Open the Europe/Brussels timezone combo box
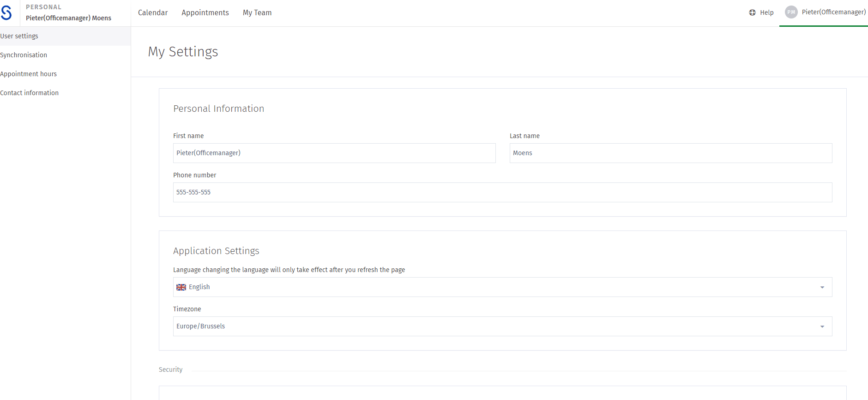868x400 pixels. tap(502, 327)
